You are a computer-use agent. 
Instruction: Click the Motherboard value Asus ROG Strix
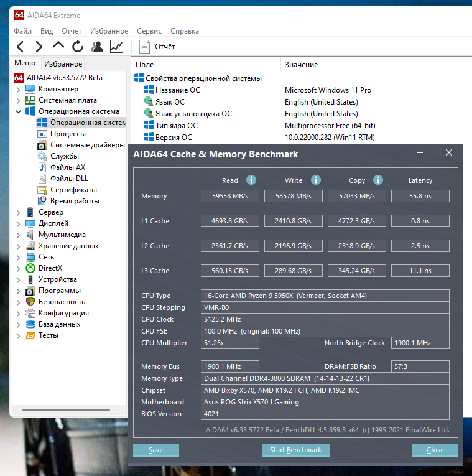325,402
